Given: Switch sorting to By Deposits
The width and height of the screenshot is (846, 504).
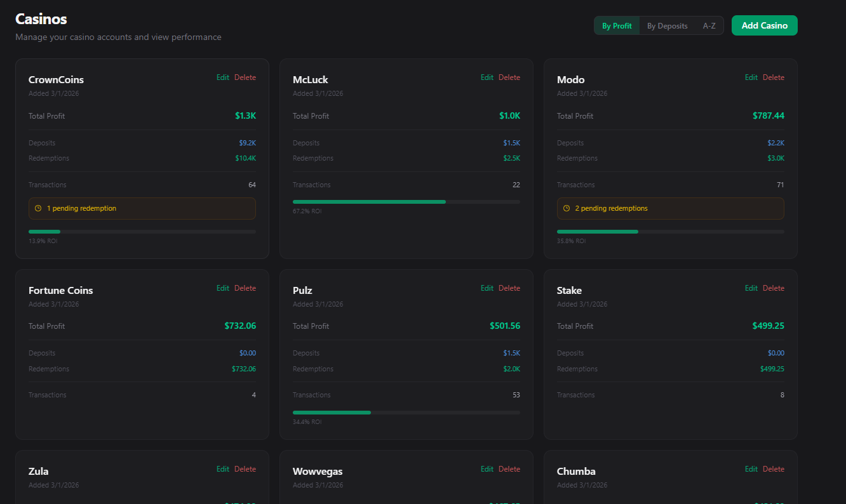Looking at the screenshot, I should pos(667,25).
